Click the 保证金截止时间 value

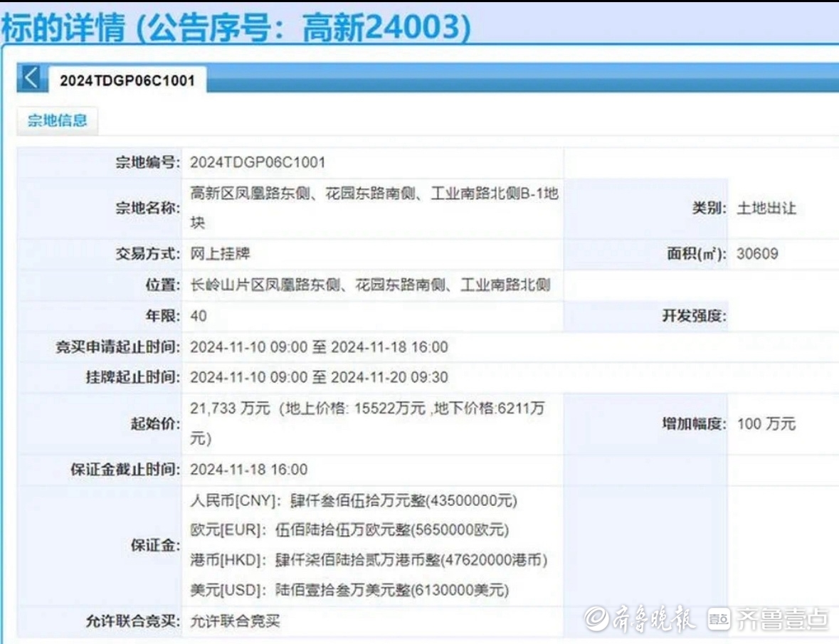click(248, 470)
